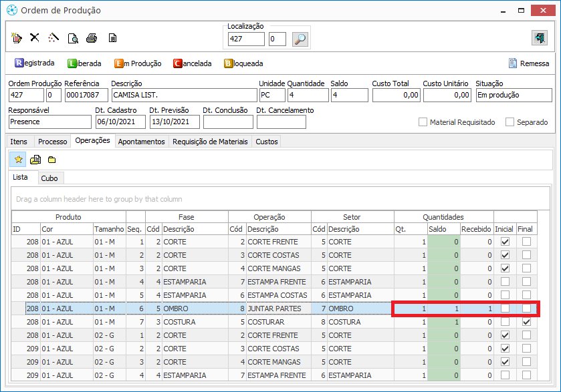This screenshot has width=561, height=392.
Task: Click the Seq. column header
Action: [135, 229]
